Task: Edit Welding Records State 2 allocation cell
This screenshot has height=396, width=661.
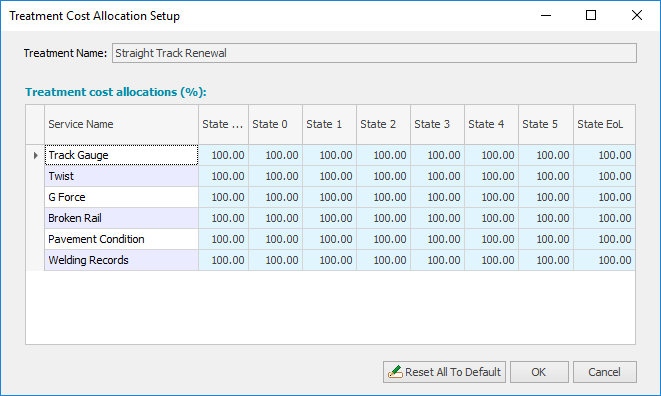Action: coord(383,260)
